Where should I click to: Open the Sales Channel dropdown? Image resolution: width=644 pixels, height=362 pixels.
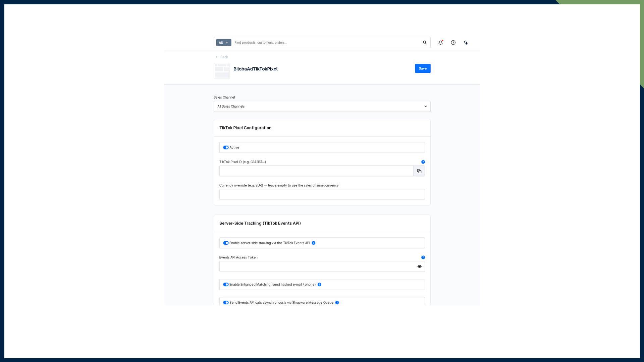coord(322,107)
